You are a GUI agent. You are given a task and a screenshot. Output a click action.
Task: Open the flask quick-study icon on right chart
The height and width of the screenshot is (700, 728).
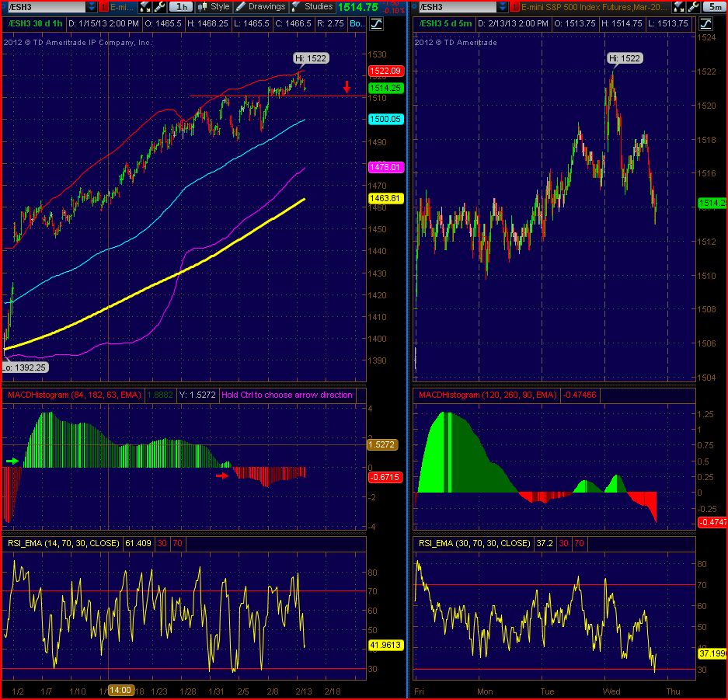678,6
